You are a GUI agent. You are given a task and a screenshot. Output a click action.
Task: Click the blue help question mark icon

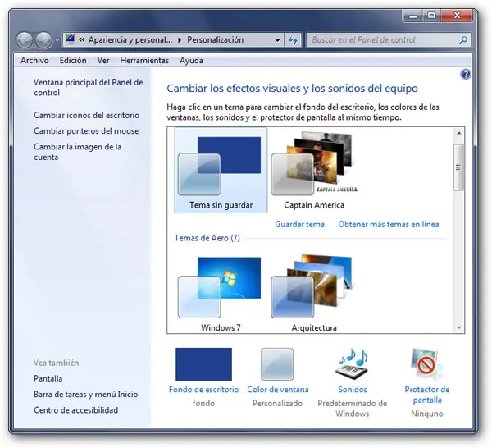[466, 75]
